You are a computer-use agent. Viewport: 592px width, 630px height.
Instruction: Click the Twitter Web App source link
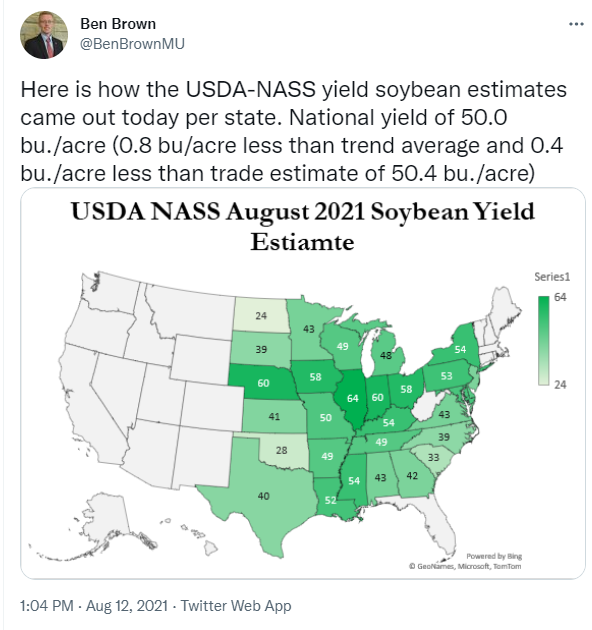(x=236, y=605)
